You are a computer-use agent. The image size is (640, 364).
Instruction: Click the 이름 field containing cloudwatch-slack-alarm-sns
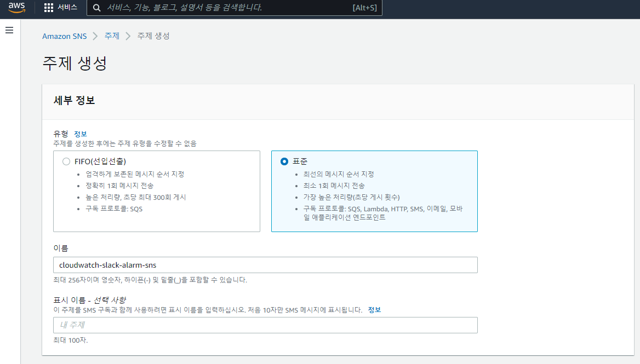(x=265, y=265)
